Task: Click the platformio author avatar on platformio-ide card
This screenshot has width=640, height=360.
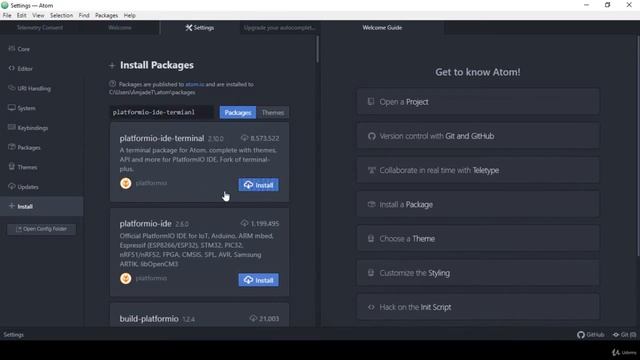Action: point(126,278)
